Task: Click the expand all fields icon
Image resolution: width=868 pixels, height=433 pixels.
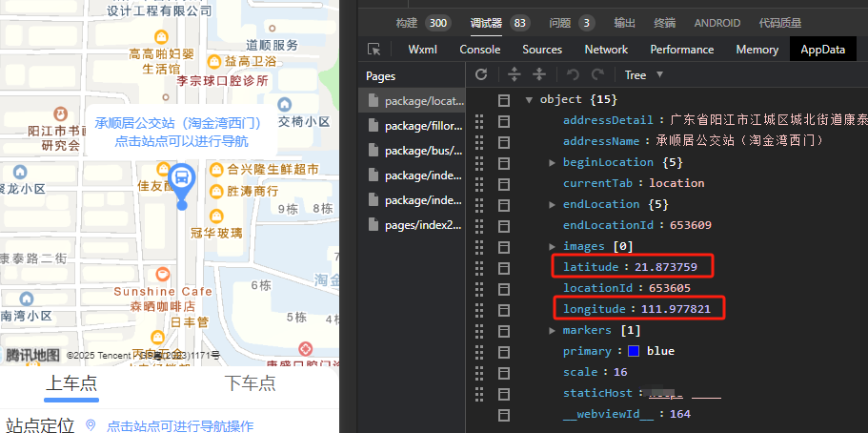Action: 515,74
